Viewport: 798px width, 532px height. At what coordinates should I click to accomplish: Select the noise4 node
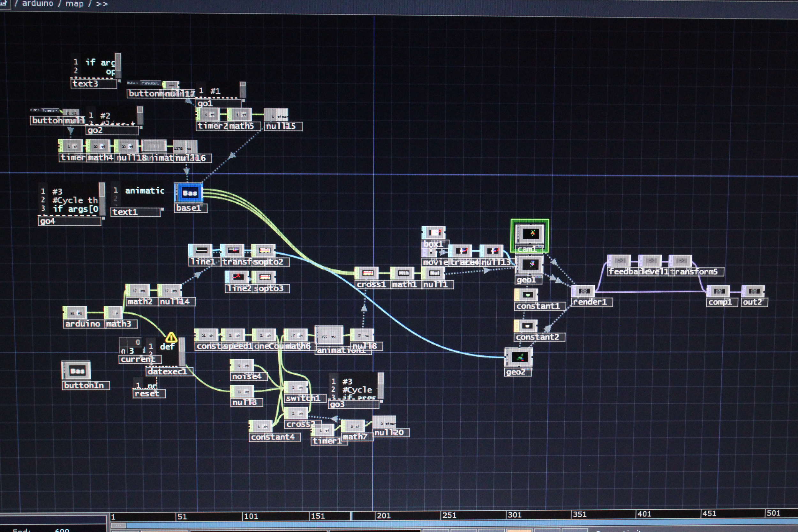[242, 366]
